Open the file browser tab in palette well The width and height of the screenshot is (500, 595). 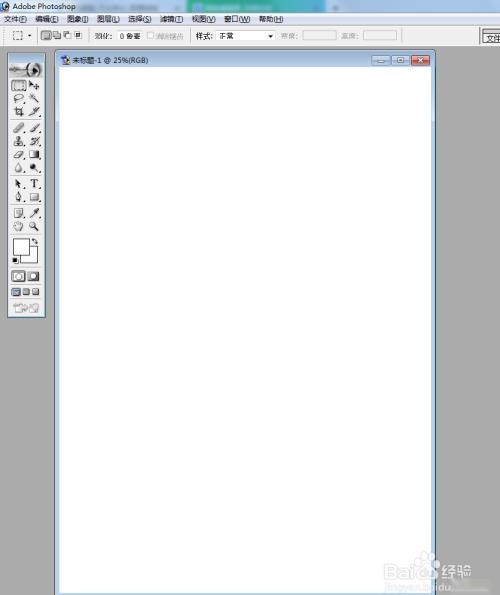(492, 38)
